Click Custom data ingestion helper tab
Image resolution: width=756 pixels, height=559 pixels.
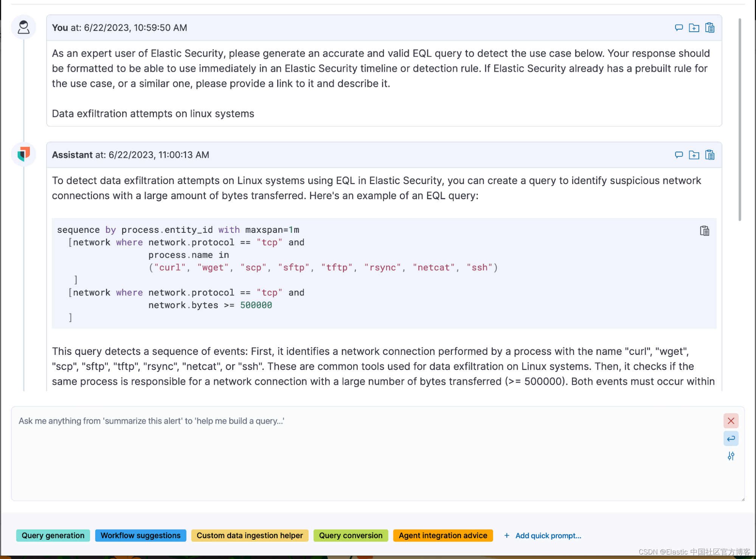pyautogui.click(x=250, y=535)
